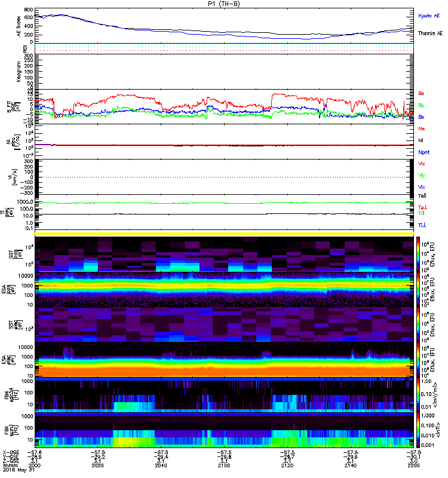Select the 2000 time tick label
The image size is (448, 478).
35,465
